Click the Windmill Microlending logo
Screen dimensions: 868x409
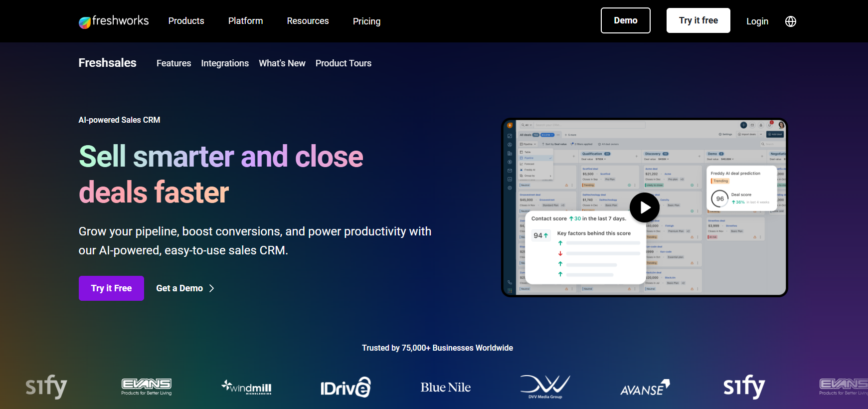tap(247, 387)
